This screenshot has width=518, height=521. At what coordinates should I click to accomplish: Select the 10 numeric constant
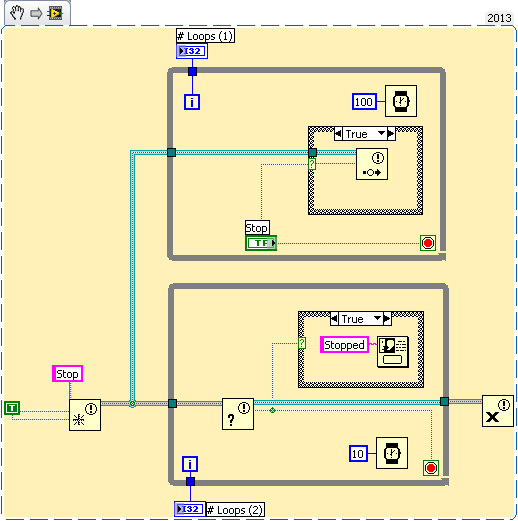click(x=358, y=454)
